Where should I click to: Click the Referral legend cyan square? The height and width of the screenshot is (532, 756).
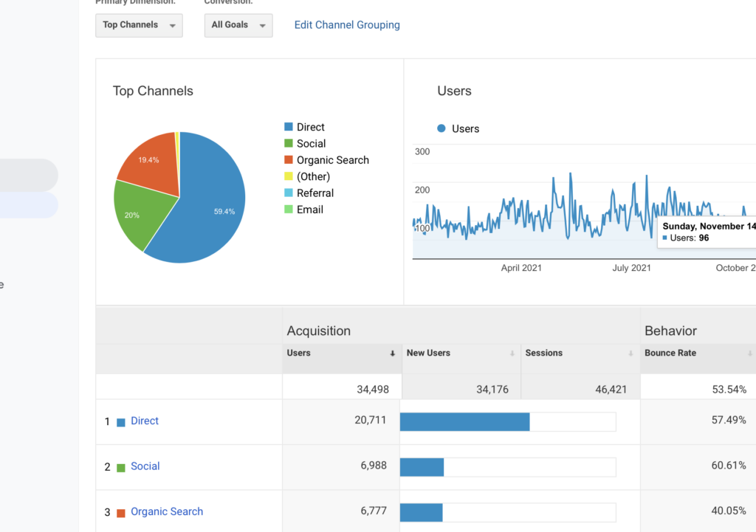pyautogui.click(x=289, y=193)
